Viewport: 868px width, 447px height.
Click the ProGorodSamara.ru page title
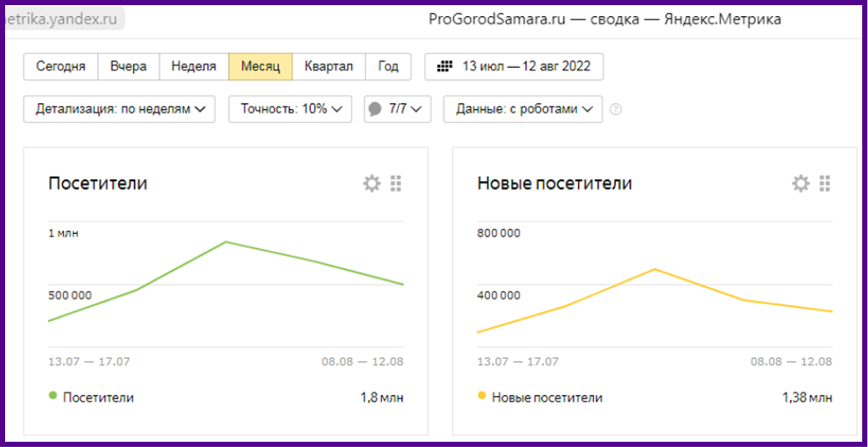pyautogui.click(x=605, y=19)
